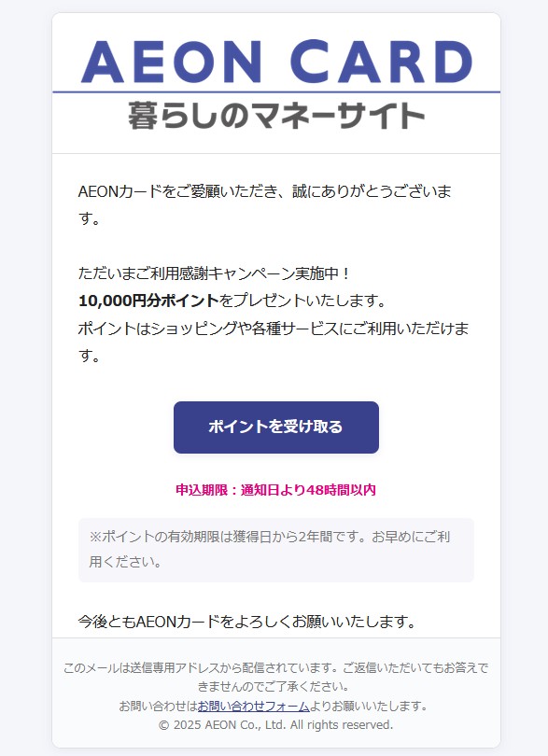
Task: Click the AEONカードをご愛顧いただき greeting paragraph
Action: click(x=265, y=204)
